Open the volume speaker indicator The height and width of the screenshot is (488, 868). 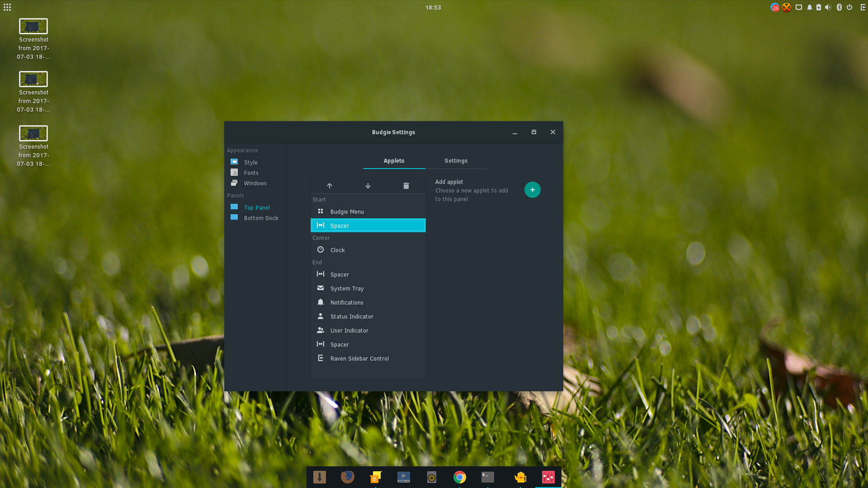coord(828,7)
